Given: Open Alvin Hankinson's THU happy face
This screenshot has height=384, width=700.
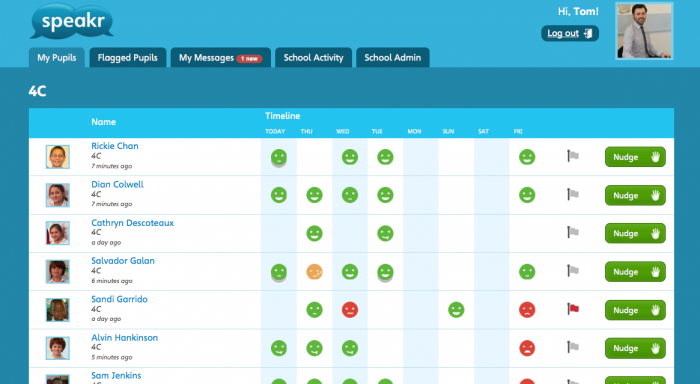Looking at the screenshot, I should 314,348.
